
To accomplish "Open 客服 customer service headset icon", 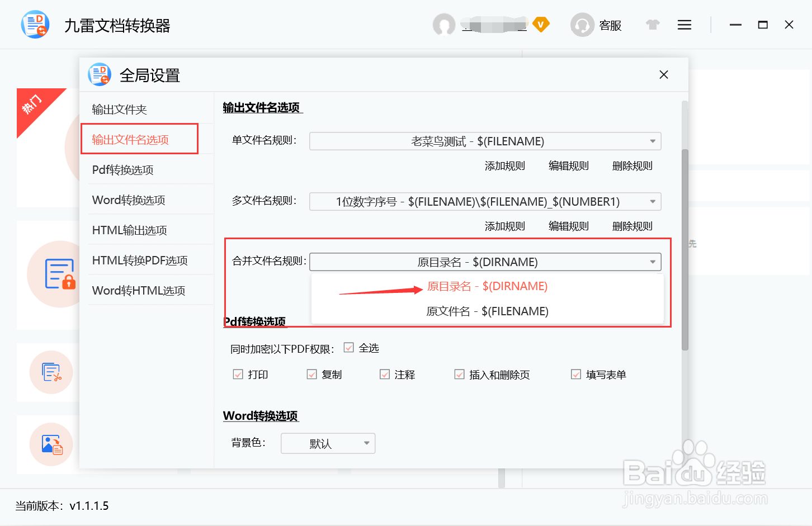I will click(582, 25).
